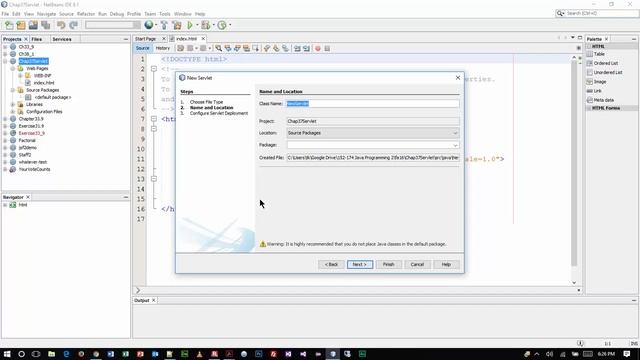Open the Refactor menu
The width and height of the screenshot is (640, 360).
pyautogui.click(x=86, y=14)
